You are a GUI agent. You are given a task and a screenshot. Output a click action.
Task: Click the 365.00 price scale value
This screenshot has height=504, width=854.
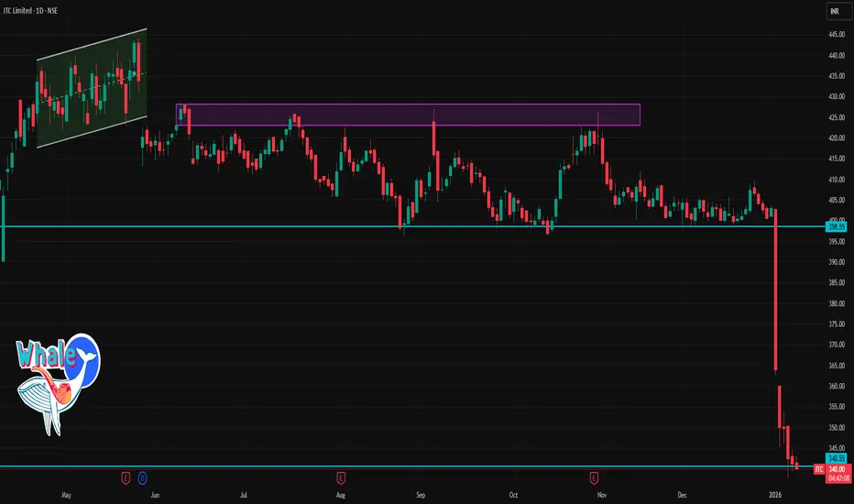(x=837, y=365)
